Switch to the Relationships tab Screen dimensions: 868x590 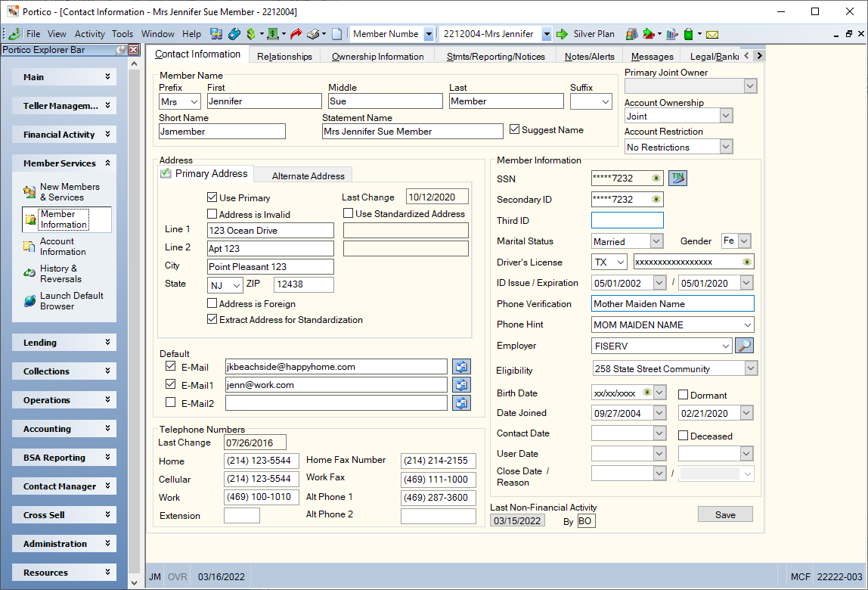point(284,57)
